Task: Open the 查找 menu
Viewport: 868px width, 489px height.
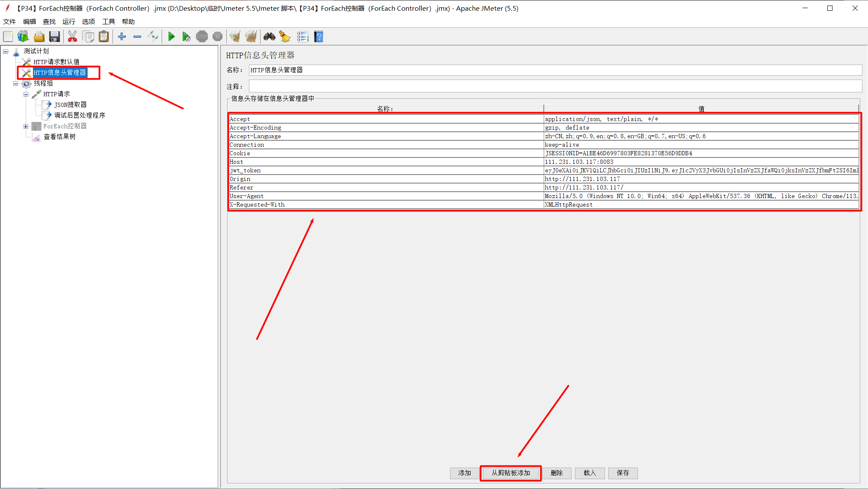Action: [49, 22]
